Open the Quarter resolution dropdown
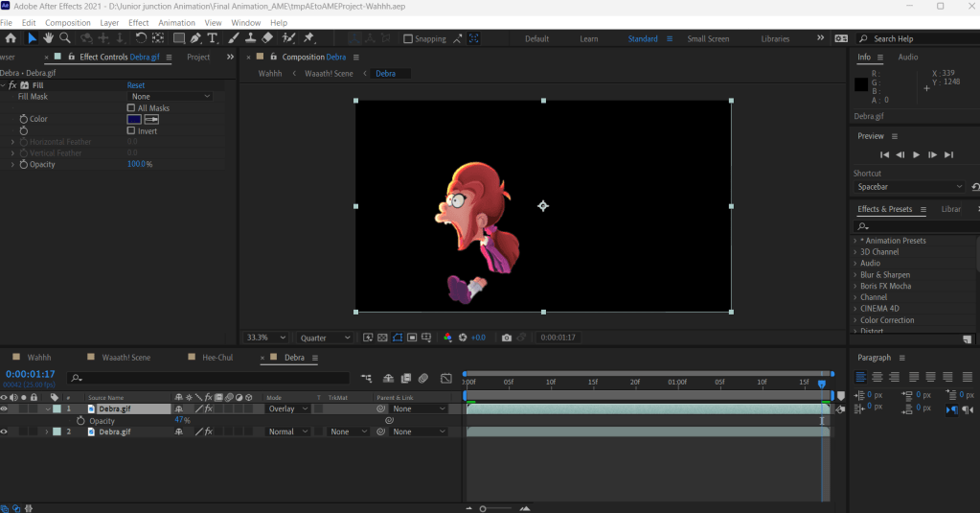 click(x=326, y=338)
